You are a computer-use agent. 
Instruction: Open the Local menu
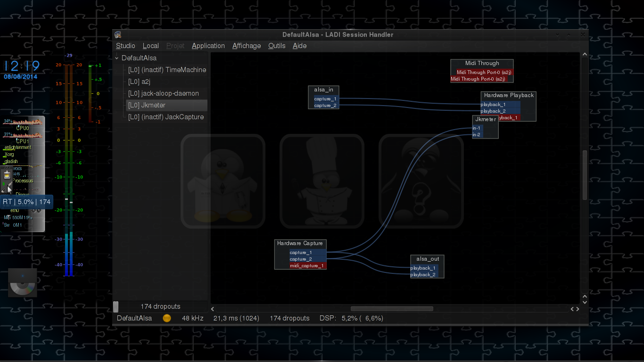coord(151,46)
